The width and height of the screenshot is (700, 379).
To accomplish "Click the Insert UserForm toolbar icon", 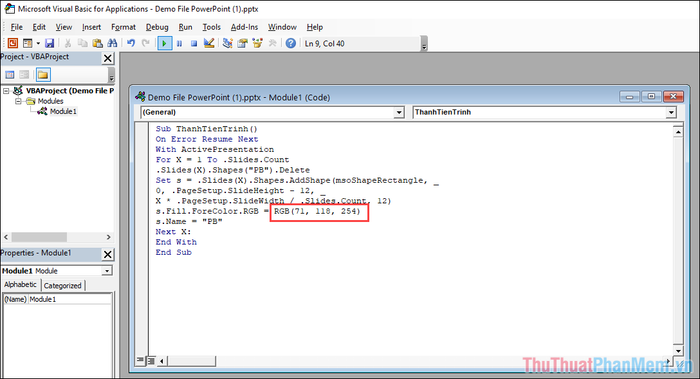I will click(28, 43).
